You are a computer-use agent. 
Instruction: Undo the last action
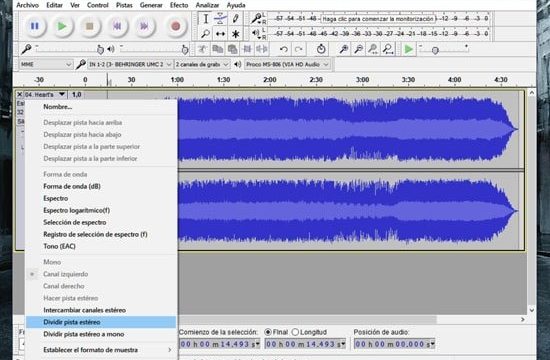[x=284, y=49]
